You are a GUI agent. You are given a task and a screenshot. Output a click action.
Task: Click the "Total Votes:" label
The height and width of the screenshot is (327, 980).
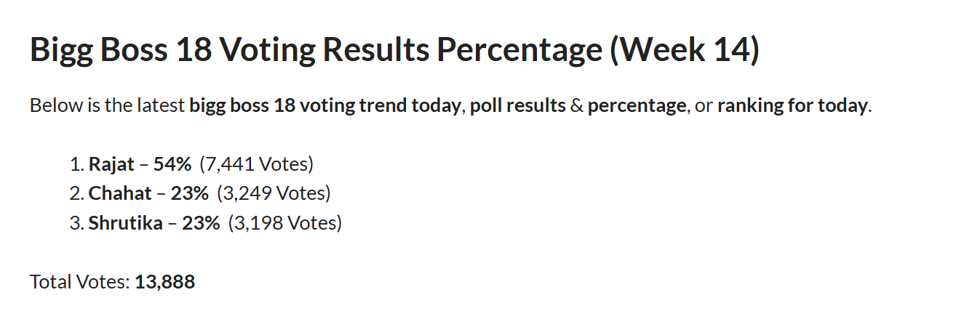(80, 282)
